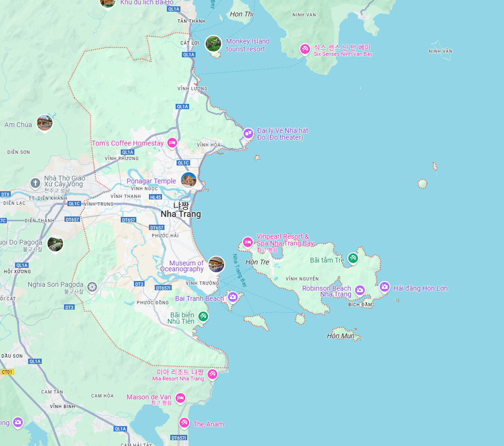504x446 pixels.
Task: Select the Suoi Do Pagoda photo pin
Action: click(x=55, y=244)
